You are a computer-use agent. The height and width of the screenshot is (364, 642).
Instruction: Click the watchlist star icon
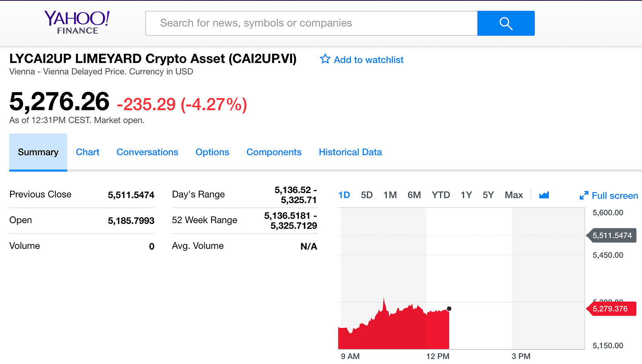(x=325, y=59)
